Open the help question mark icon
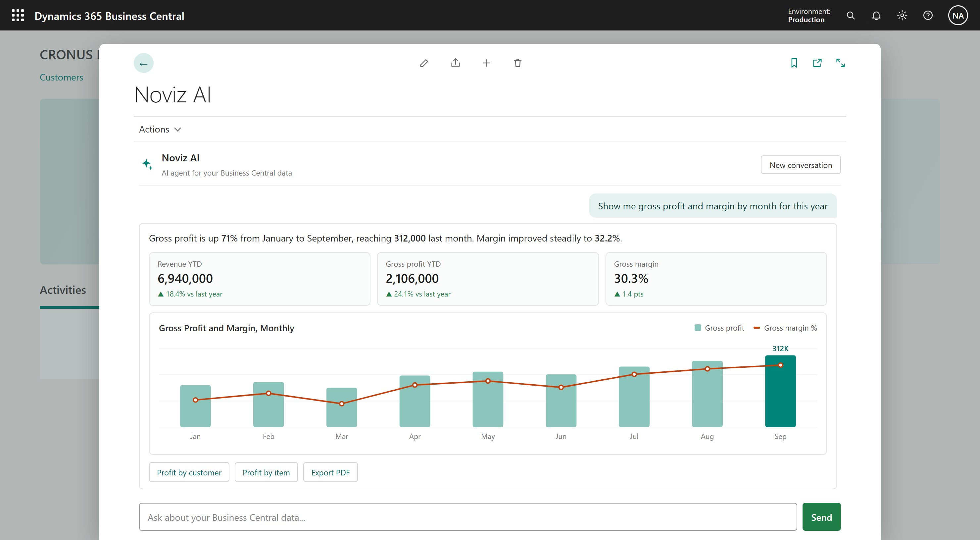Viewport: 980px width, 540px height. click(x=928, y=15)
